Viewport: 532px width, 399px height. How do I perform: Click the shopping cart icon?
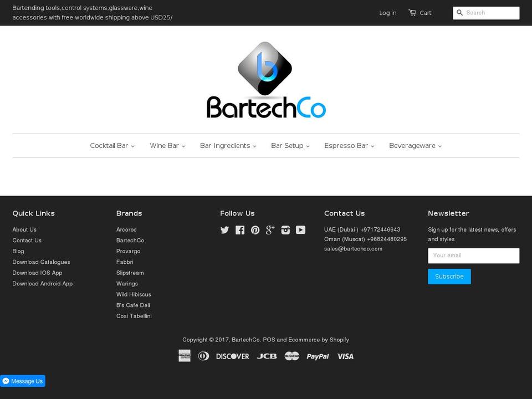click(412, 13)
